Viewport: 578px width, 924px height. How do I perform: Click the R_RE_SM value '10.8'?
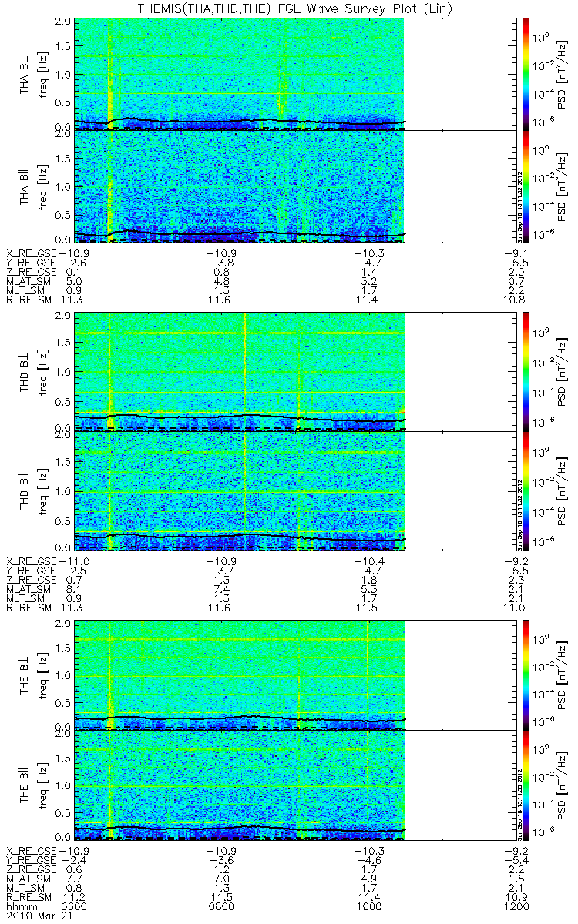(515, 300)
